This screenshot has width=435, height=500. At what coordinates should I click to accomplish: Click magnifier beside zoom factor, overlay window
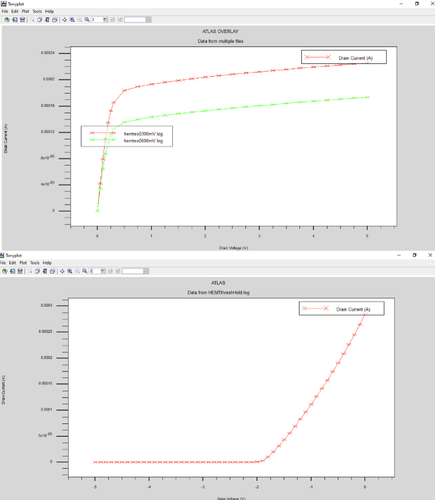tap(87, 20)
